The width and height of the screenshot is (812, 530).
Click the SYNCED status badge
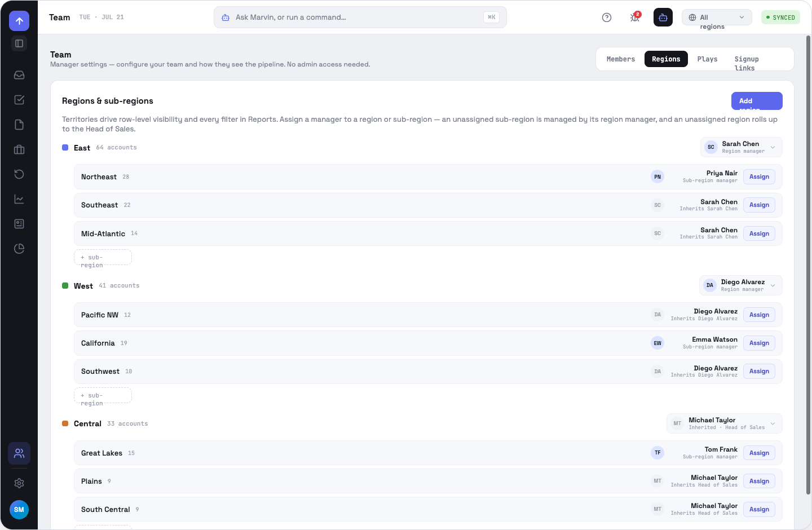[780, 17]
